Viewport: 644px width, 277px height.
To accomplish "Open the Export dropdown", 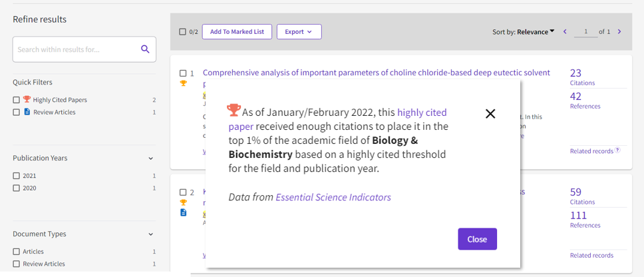I will [299, 32].
